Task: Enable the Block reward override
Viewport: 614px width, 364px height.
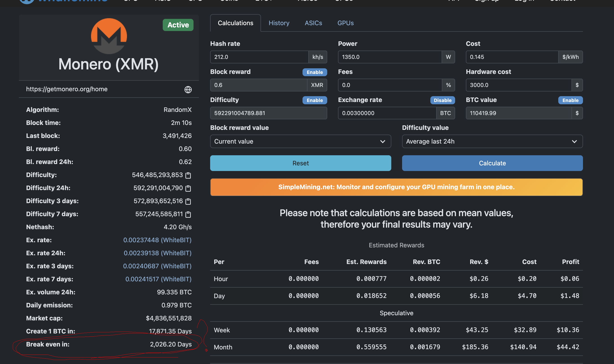Action: point(314,72)
